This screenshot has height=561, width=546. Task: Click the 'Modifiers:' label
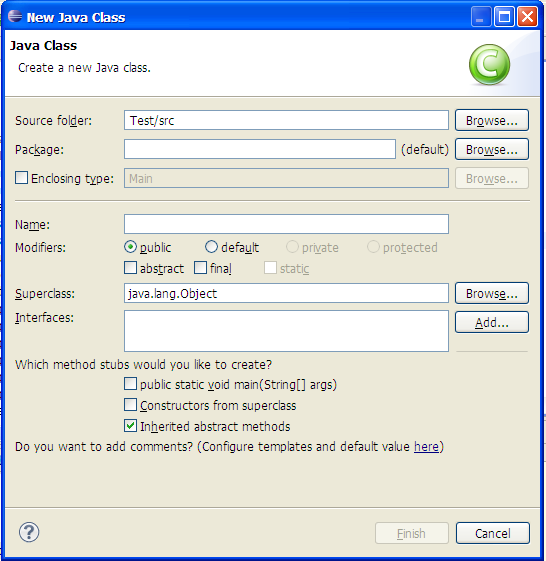[x=40, y=248]
